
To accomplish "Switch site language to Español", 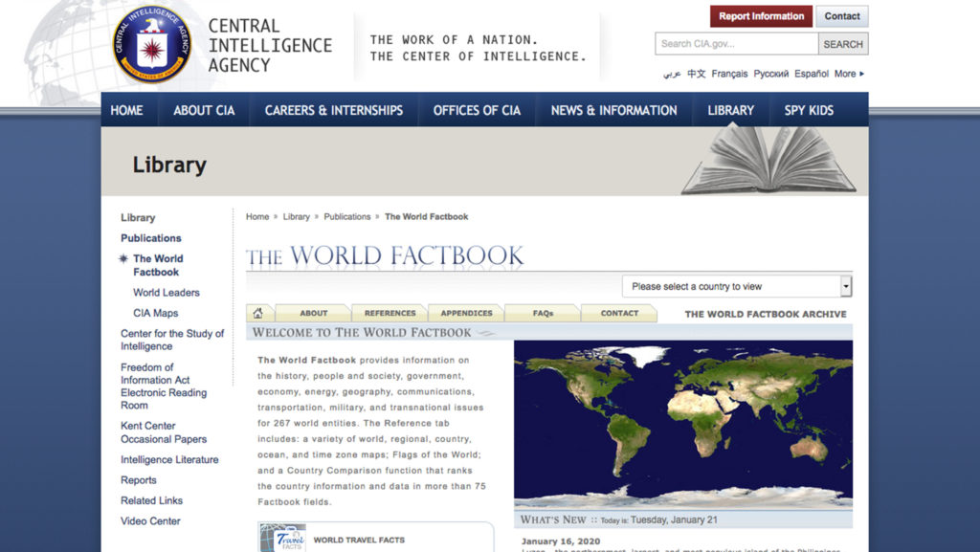I will click(x=812, y=74).
